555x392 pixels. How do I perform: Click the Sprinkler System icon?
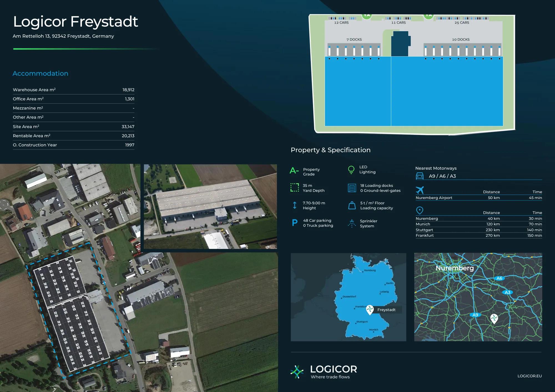[x=352, y=223]
